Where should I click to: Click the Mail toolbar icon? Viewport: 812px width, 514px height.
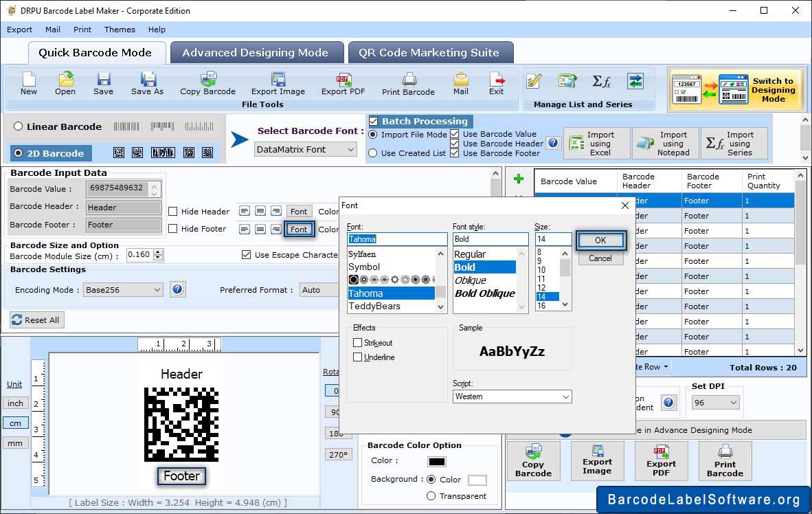(x=461, y=84)
